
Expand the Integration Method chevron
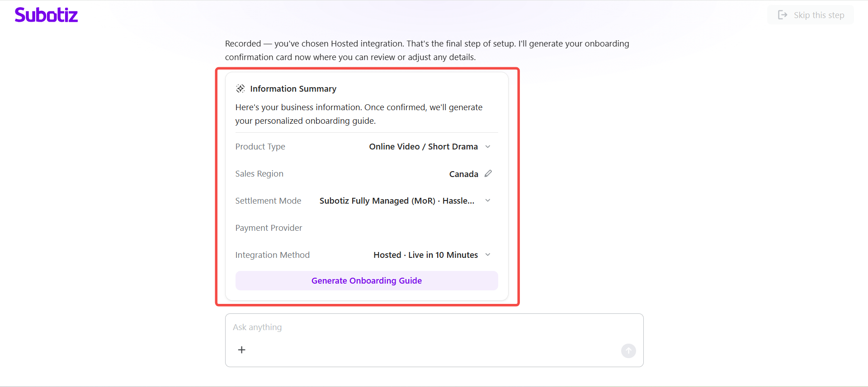tap(488, 255)
